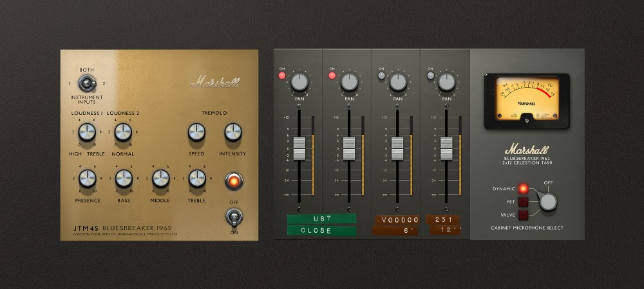
Task: Enable the VOODOO channel's ON button
Action: tap(381, 75)
